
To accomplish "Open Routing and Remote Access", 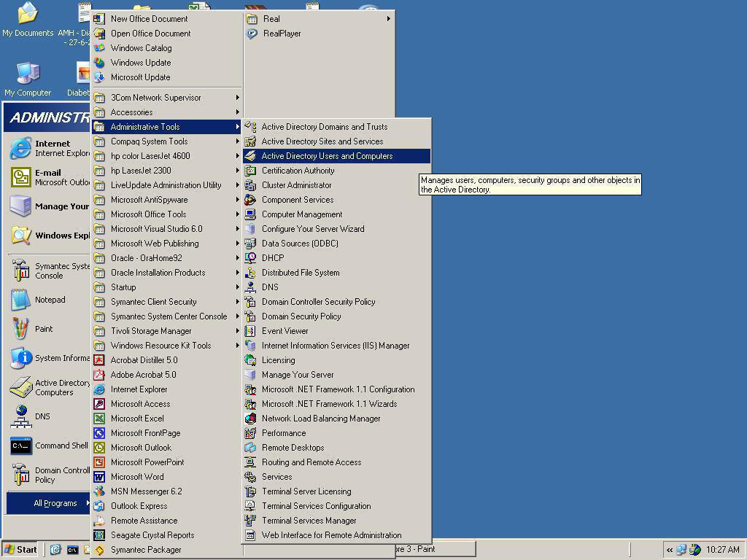I will (x=336, y=462).
